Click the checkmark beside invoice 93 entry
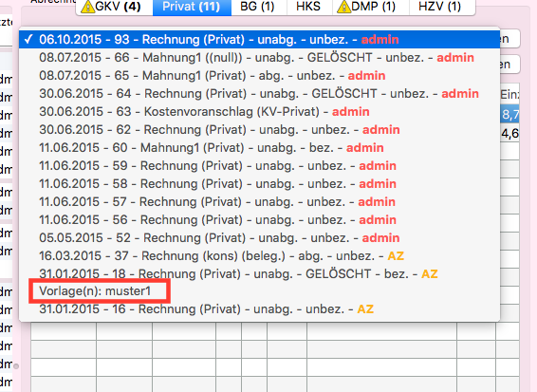This screenshot has width=537, height=392. coord(28,40)
